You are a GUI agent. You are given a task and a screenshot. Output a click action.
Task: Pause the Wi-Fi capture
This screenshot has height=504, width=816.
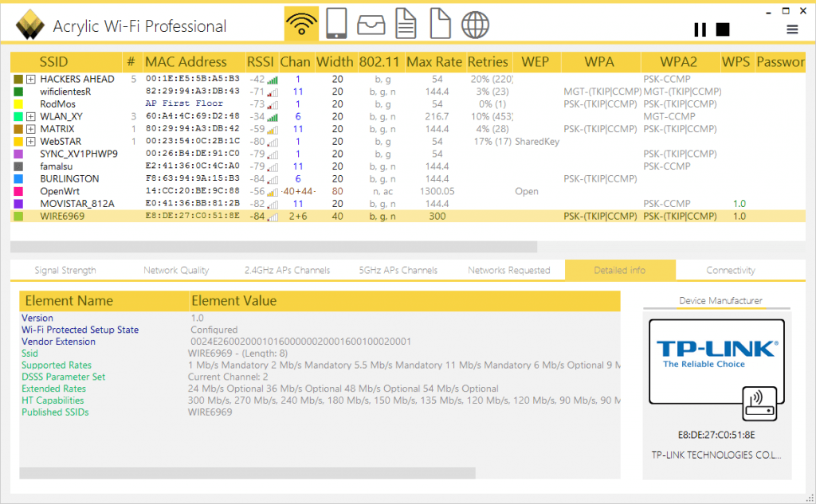tap(700, 29)
